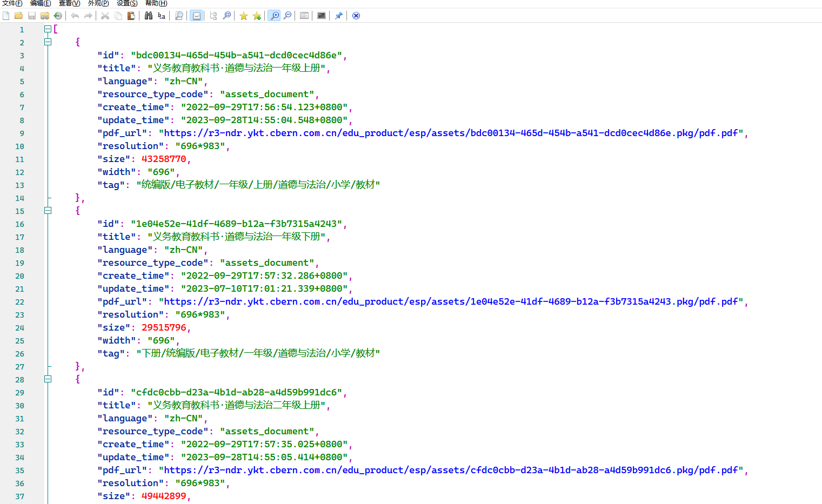
Task: Click the magnifier-over-page icon
Action: pos(179,16)
